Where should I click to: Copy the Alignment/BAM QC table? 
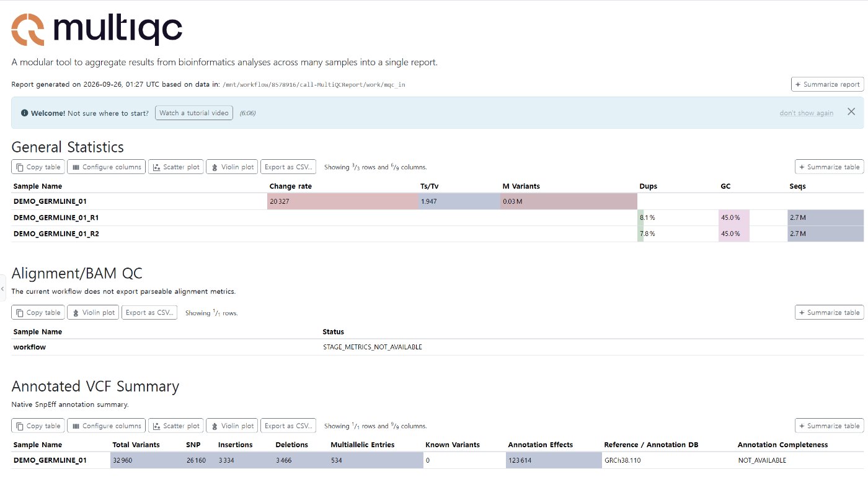point(38,312)
